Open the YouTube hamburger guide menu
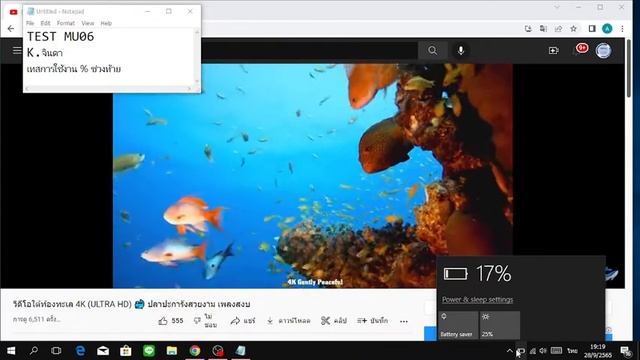The image size is (640, 360). 17,51
